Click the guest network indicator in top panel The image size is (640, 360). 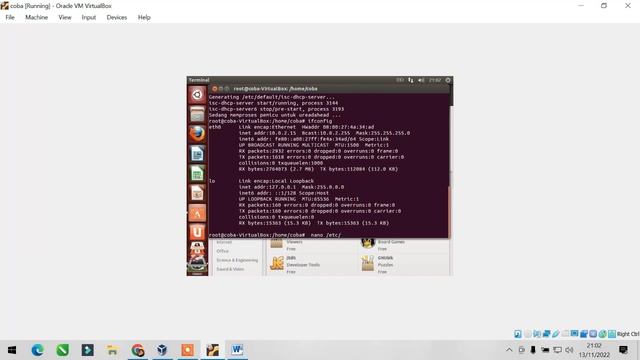(411, 80)
